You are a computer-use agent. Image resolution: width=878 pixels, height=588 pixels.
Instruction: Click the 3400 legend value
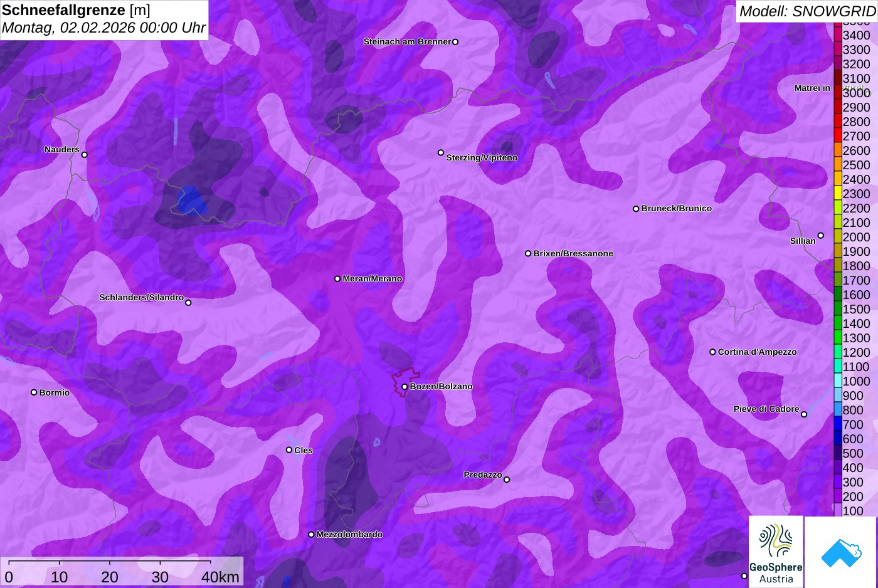click(856, 35)
